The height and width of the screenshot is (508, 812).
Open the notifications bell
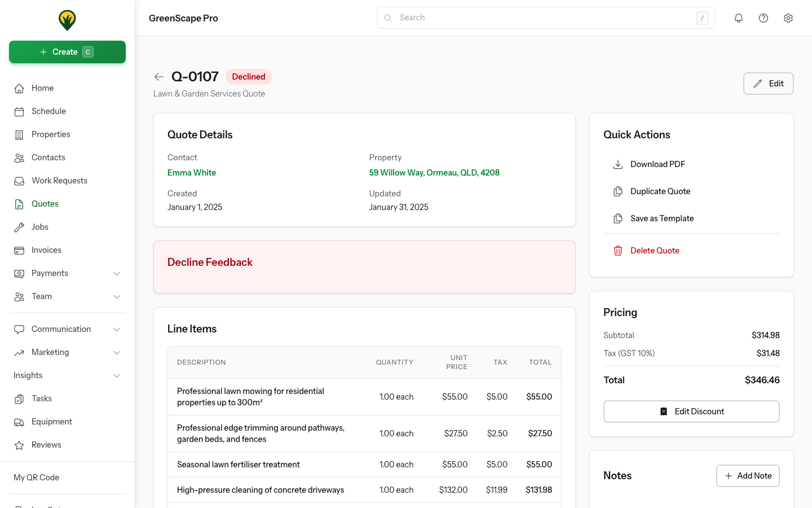coord(739,17)
